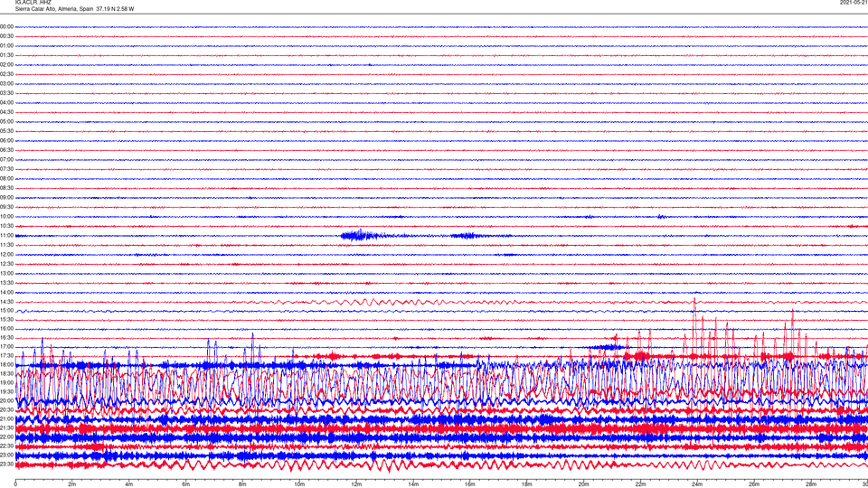
Task: Select the 15:00 row label
Action: pyautogui.click(x=6, y=310)
